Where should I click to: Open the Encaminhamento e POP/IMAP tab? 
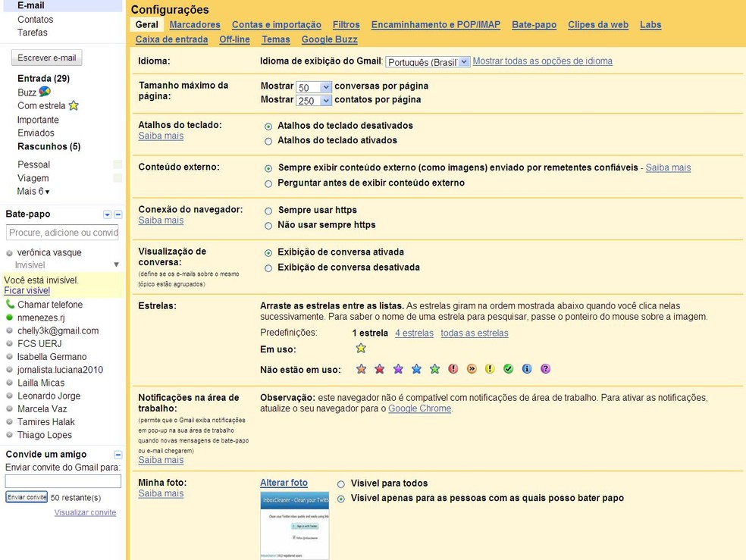tap(435, 24)
